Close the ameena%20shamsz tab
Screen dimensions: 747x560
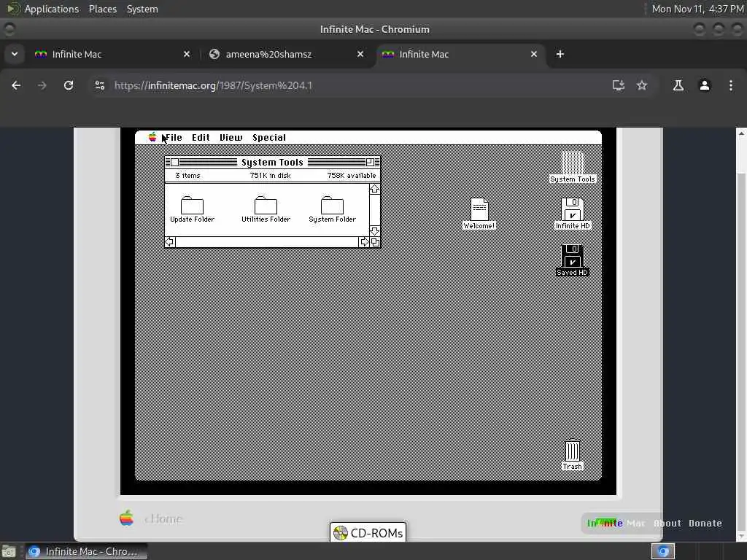point(360,54)
